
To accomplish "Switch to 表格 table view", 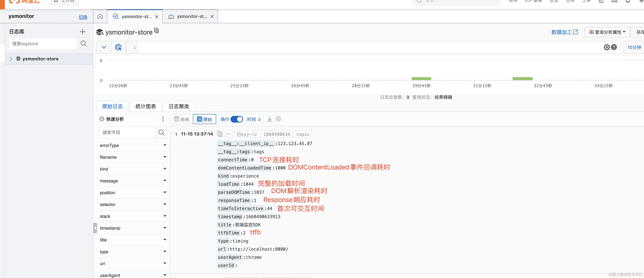I will 181,119.
